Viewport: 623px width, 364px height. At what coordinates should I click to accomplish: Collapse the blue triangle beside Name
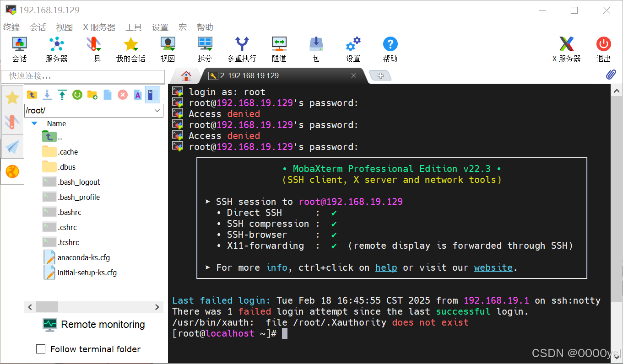34,123
